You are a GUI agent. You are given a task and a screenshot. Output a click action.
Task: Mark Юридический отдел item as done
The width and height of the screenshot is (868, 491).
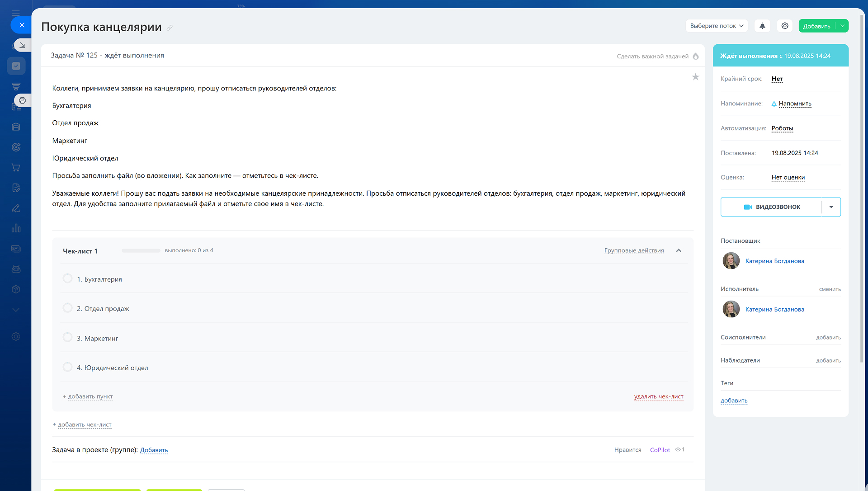[67, 367]
